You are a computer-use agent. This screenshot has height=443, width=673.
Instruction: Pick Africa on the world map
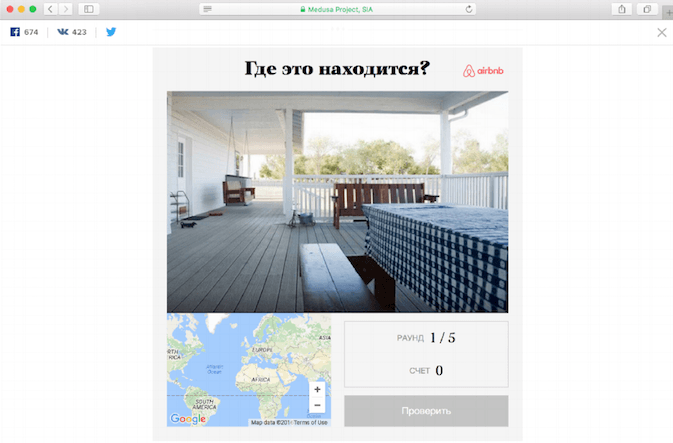click(x=261, y=379)
